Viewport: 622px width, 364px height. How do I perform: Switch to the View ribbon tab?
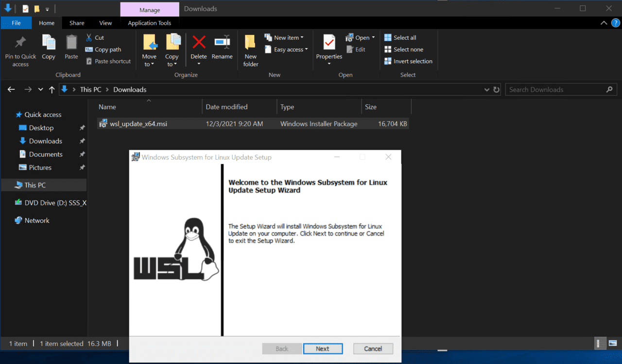[x=105, y=23]
